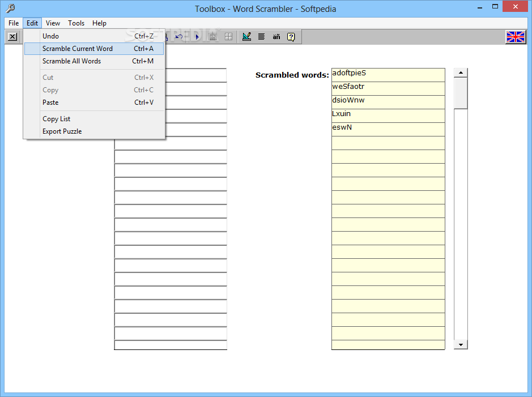Click the blue play arrow toolbar icon
The width and height of the screenshot is (532, 397).
click(197, 37)
